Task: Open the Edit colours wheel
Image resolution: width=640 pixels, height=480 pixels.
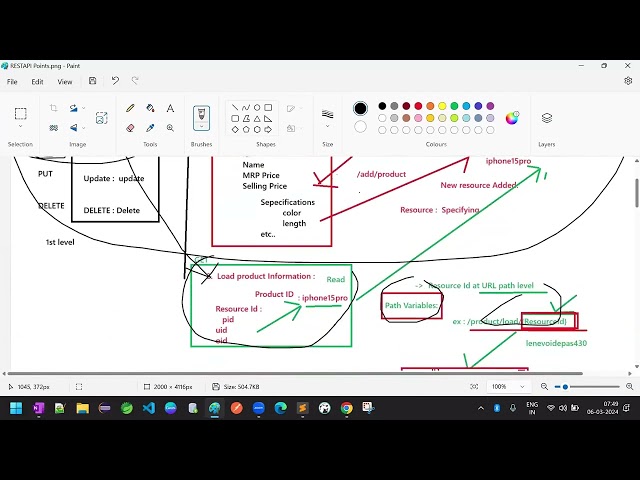Action: pyautogui.click(x=512, y=118)
